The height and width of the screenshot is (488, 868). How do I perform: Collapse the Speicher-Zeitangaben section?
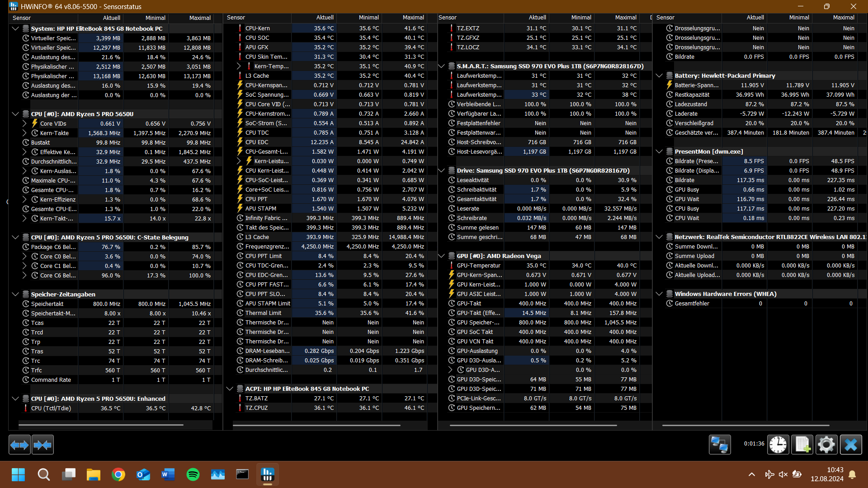point(15,294)
